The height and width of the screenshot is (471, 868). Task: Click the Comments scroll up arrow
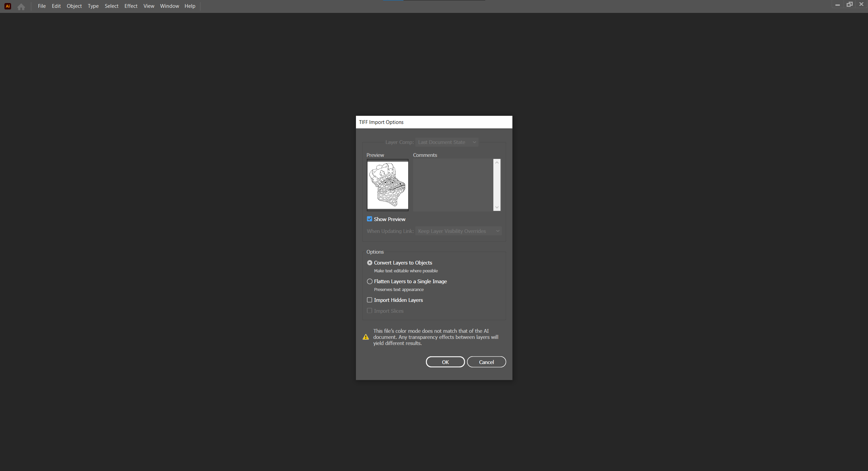coord(497,163)
